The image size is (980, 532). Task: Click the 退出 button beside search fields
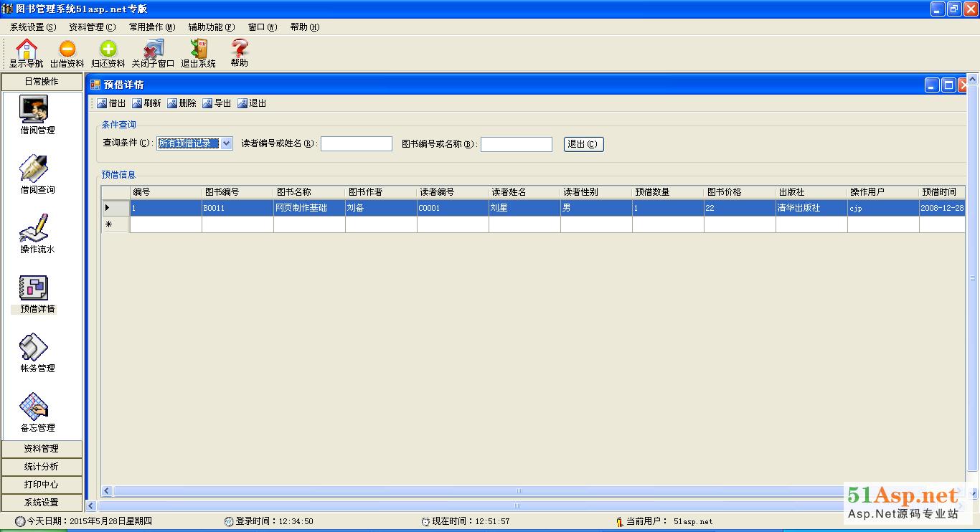click(583, 144)
